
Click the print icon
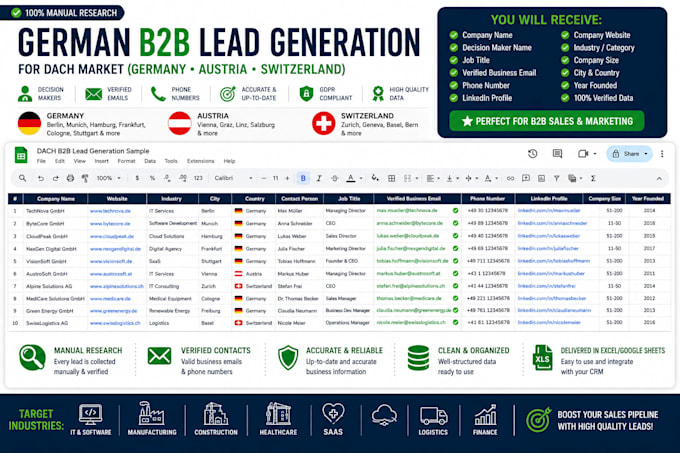[x=70, y=178]
